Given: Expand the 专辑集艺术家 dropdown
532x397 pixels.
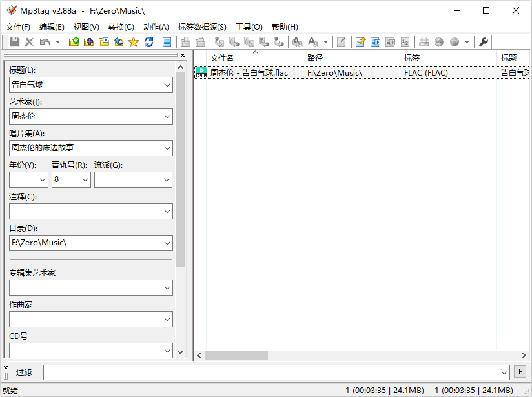Looking at the screenshot, I should 167,288.
